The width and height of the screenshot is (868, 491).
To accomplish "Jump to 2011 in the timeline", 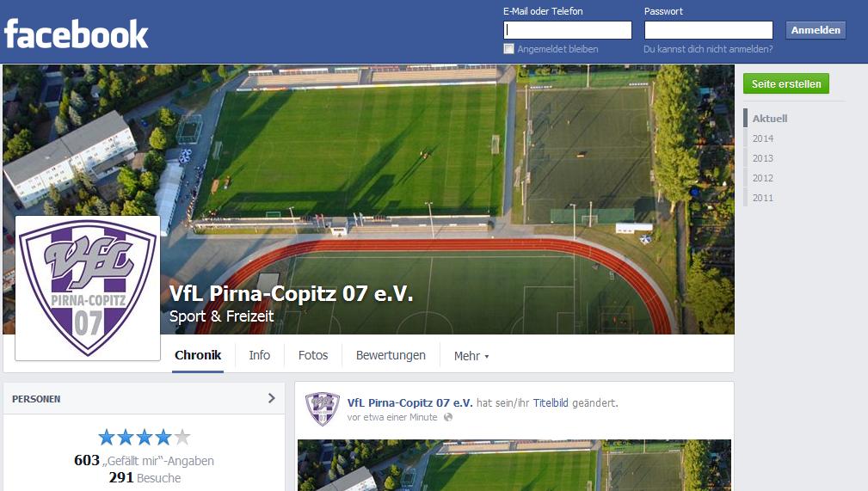I will [762, 198].
